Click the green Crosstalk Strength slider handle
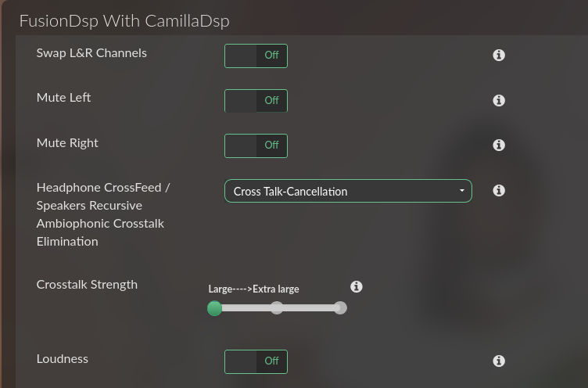 tap(214, 308)
